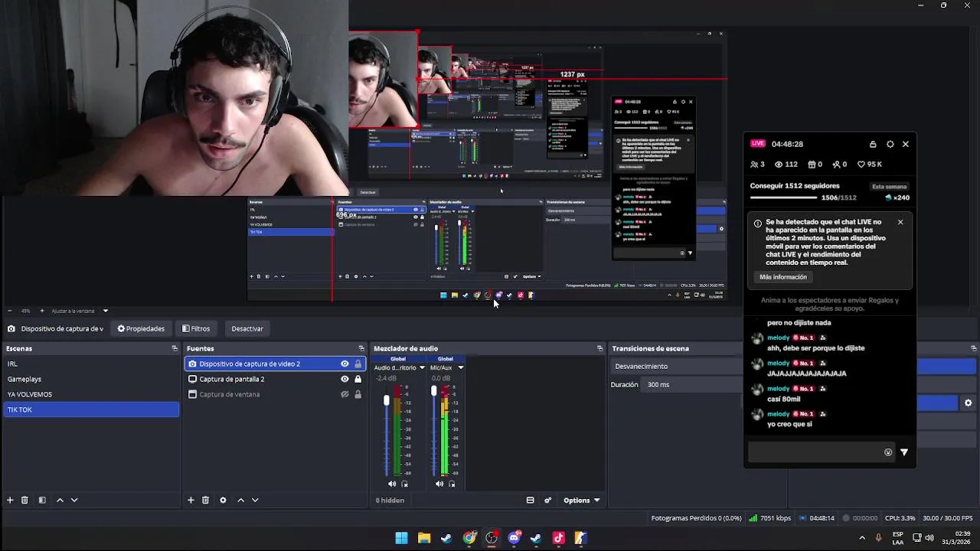This screenshot has width=980, height=551.
Task: Remove selected source with trash icon
Action: coord(205,500)
